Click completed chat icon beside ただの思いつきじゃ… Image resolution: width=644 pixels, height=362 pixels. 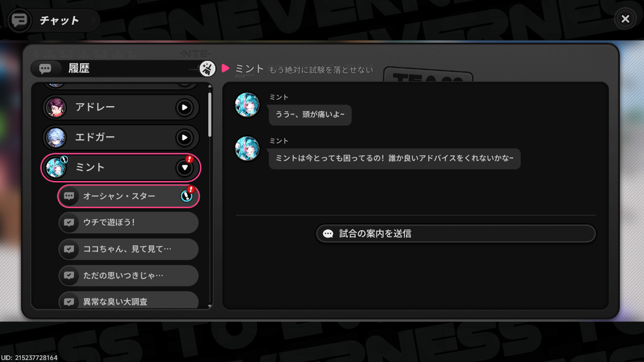(x=69, y=275)
